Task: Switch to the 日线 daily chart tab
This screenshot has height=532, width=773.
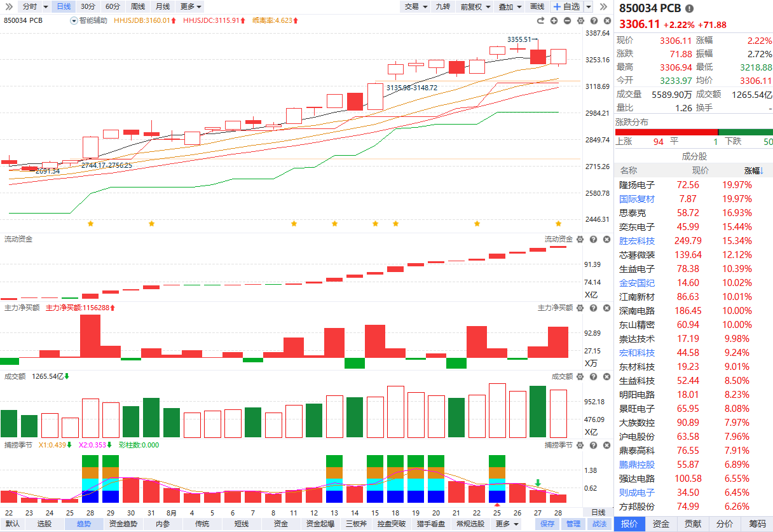Action: point(64,6)
